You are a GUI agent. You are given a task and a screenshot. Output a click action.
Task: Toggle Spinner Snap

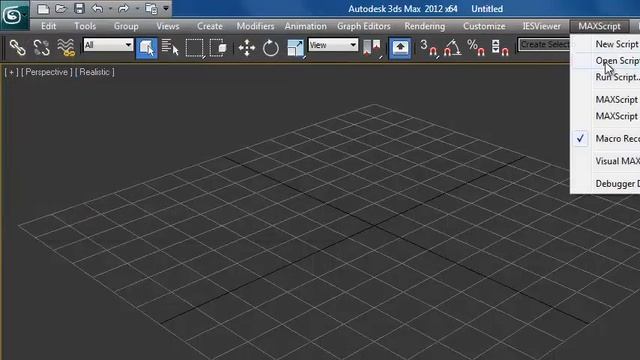(500, 48)
